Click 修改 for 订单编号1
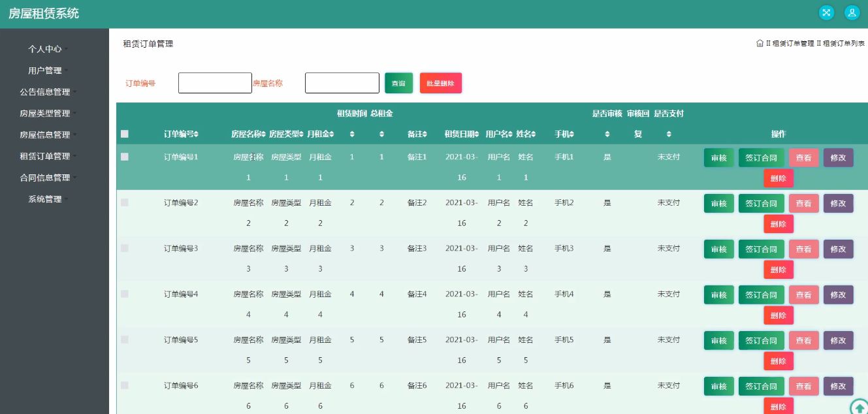This screenshot has height=414, width=868. [x=838, y=157]
